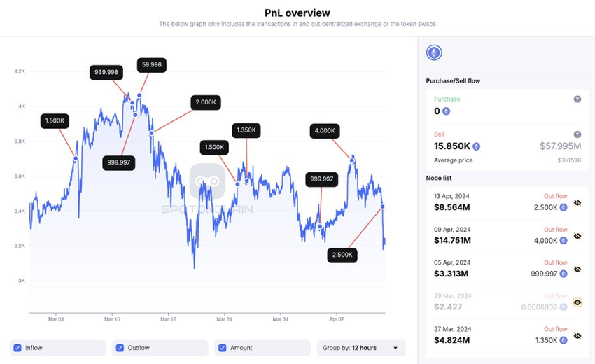Click the Ethereum token icon at panel top
This screenshot has height=364, width=595.
pos(434,52)
